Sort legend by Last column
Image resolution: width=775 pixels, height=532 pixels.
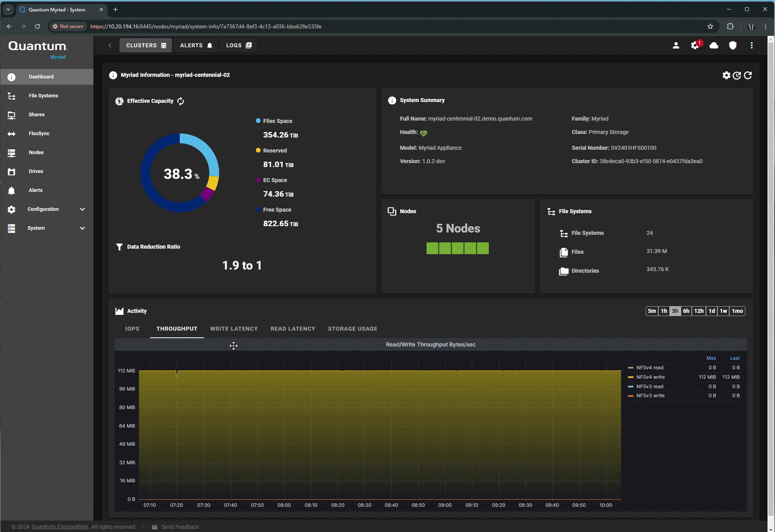coord(735,359)
